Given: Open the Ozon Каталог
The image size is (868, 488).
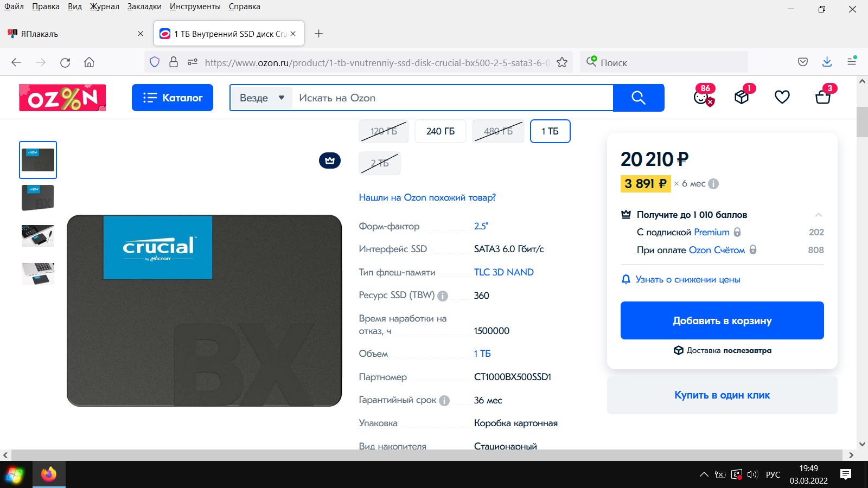Looking at the screenshot, I should click(173, 98).
